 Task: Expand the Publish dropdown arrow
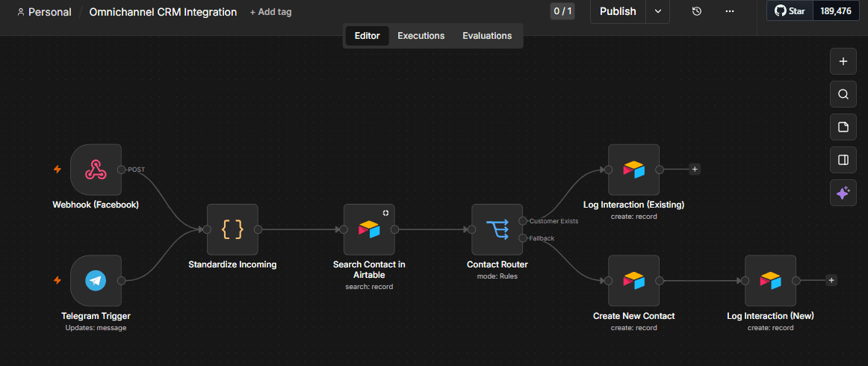click(x=657, y=12)
